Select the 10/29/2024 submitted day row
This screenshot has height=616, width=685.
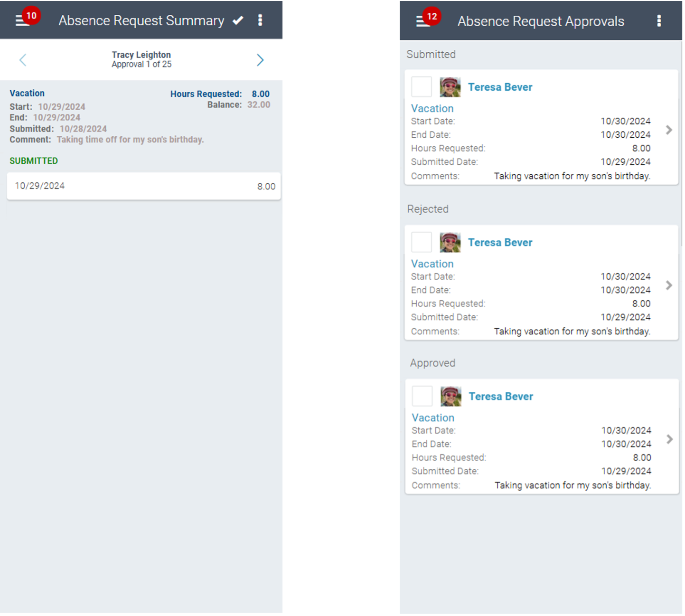(x=144, y=186)
